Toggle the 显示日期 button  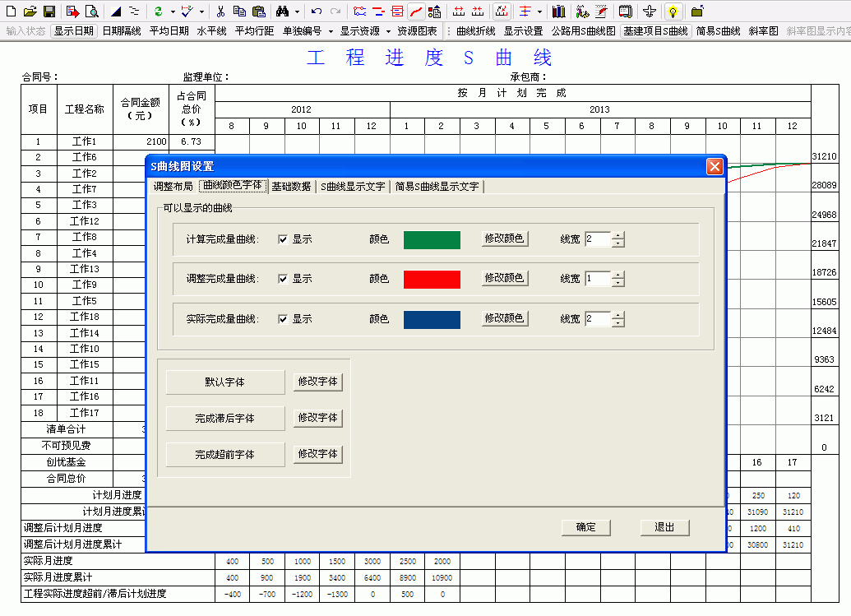tap(74, 31)
